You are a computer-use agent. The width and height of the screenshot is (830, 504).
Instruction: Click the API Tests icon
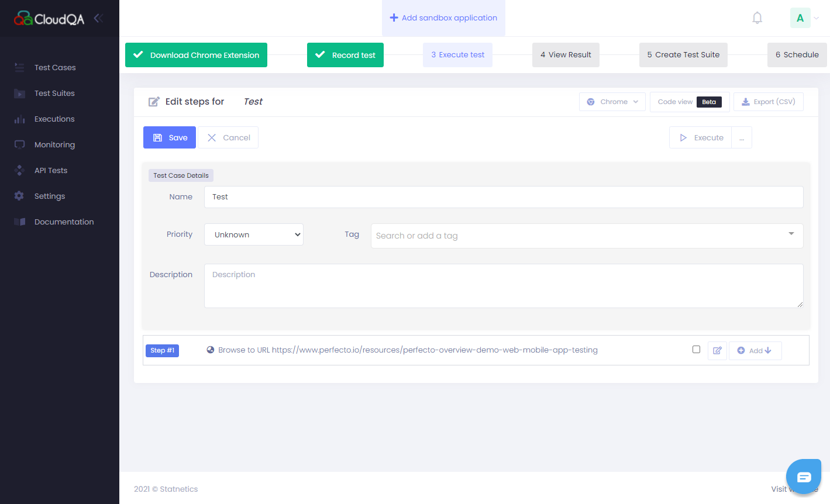point(19,170)
